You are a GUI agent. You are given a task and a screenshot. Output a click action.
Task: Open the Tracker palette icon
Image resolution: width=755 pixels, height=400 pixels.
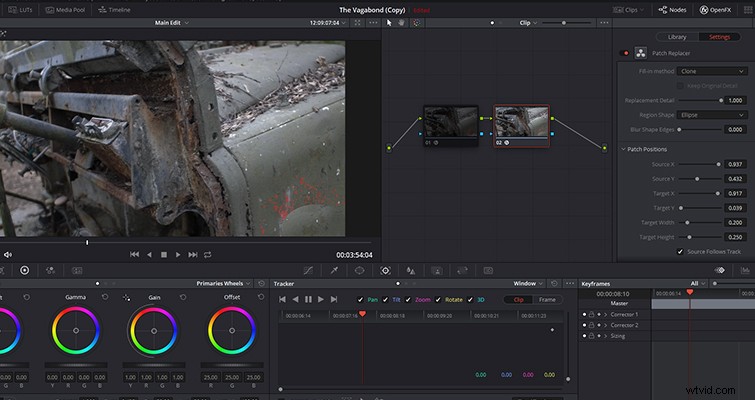[x=385, y=271]
